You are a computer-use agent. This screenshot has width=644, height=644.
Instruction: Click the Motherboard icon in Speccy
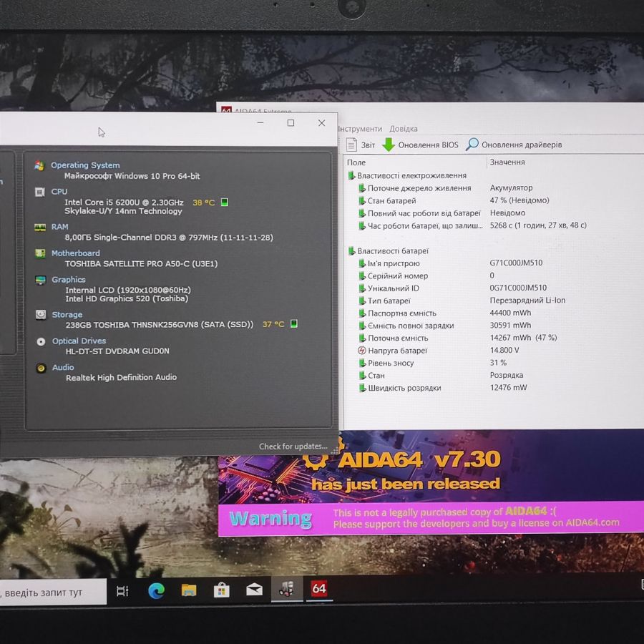click(40, 253)
